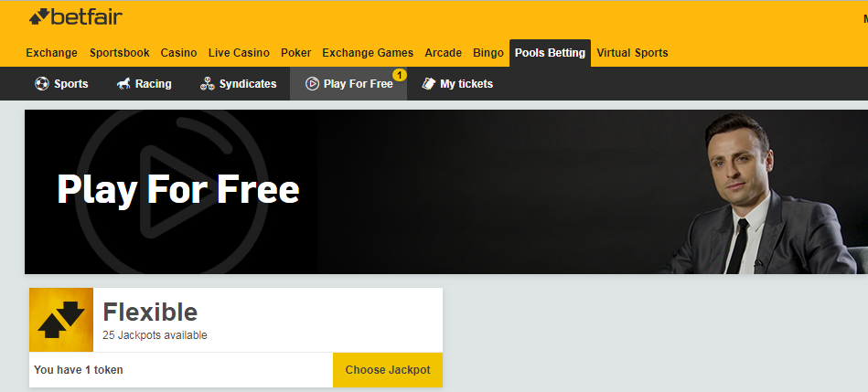Click the Flexible heading
Screen dimensions: 868x392
pos(150,313)
